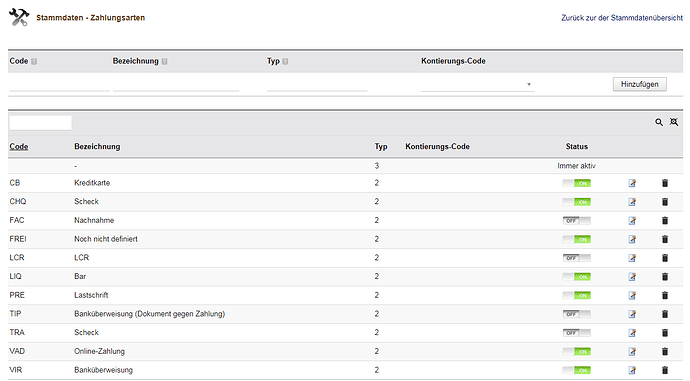Delete the CB Kreditkarte row
The height and width of the screenshot is (381, 690).
coord(665,183)
